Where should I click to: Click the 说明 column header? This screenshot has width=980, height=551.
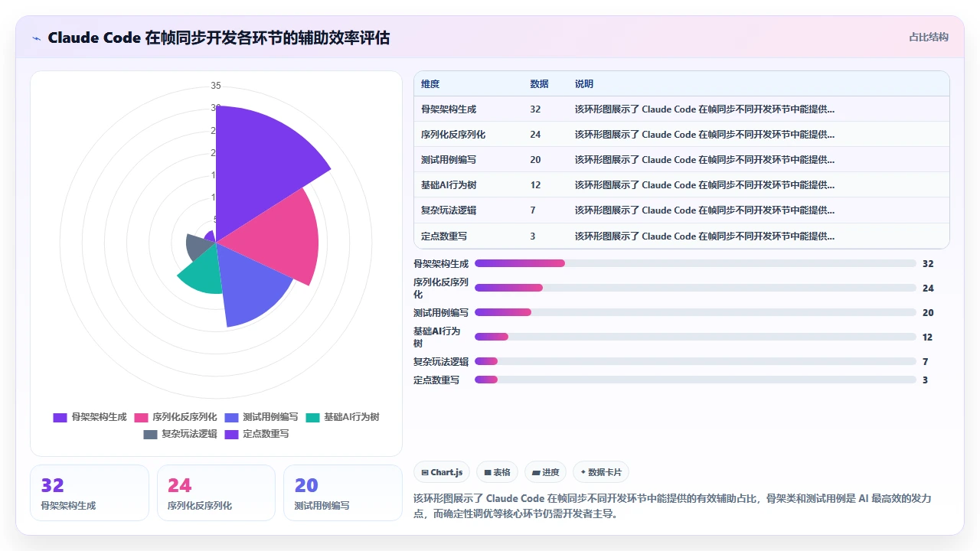(584, 84)
